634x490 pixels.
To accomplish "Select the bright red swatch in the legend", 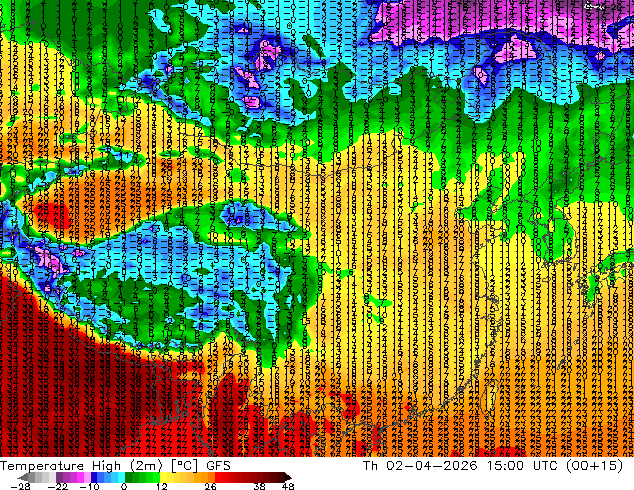I will 218,477.
